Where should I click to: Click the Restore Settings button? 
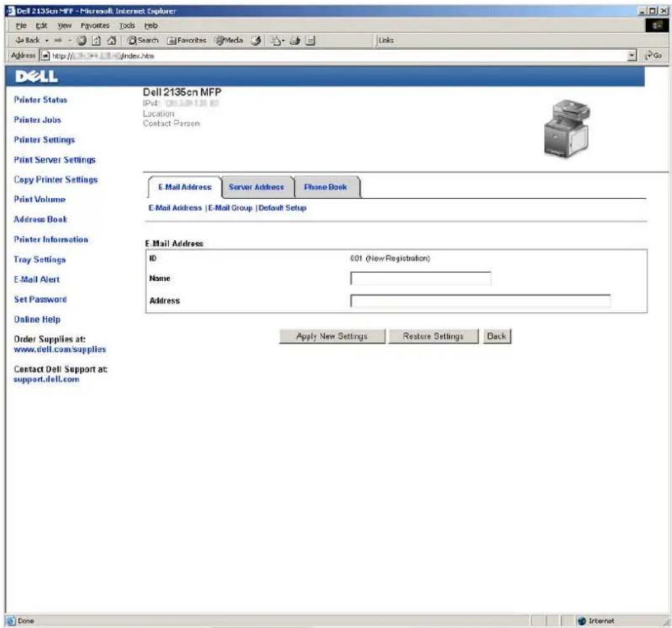(433, 336)
